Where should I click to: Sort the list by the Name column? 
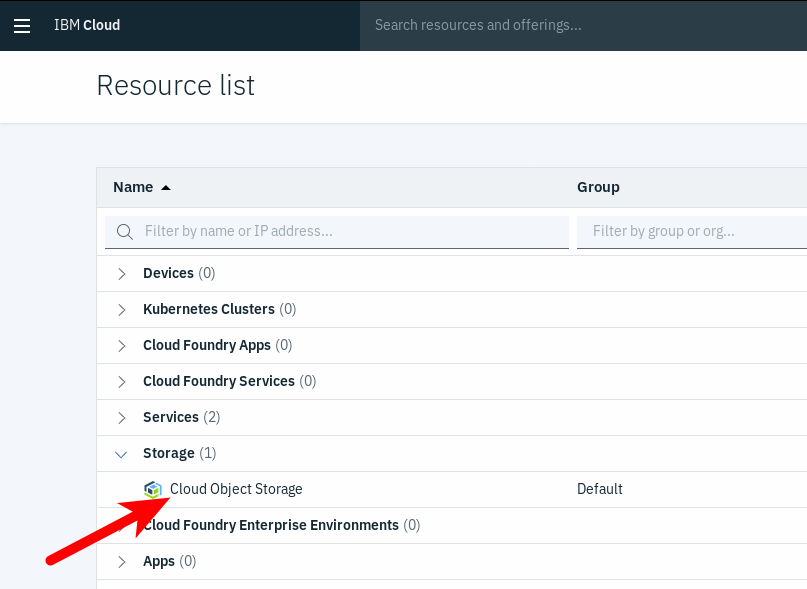pyautogui.click(x=133, y=187)
